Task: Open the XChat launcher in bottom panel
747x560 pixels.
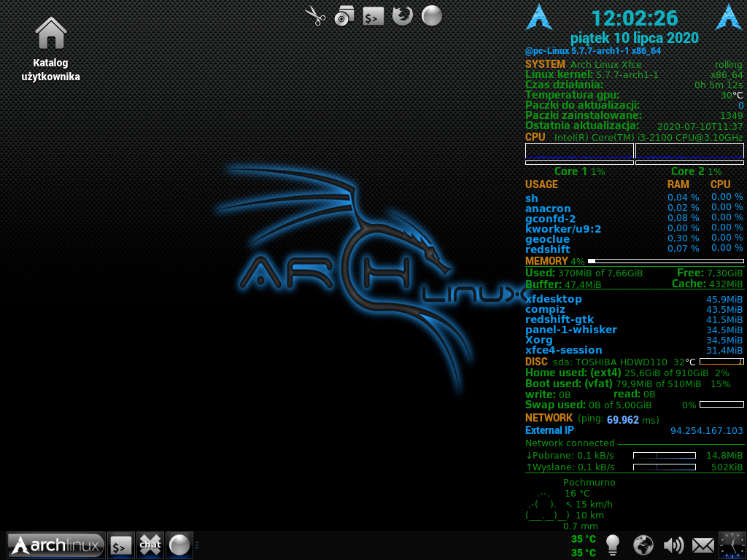Action: pos(150,545)
